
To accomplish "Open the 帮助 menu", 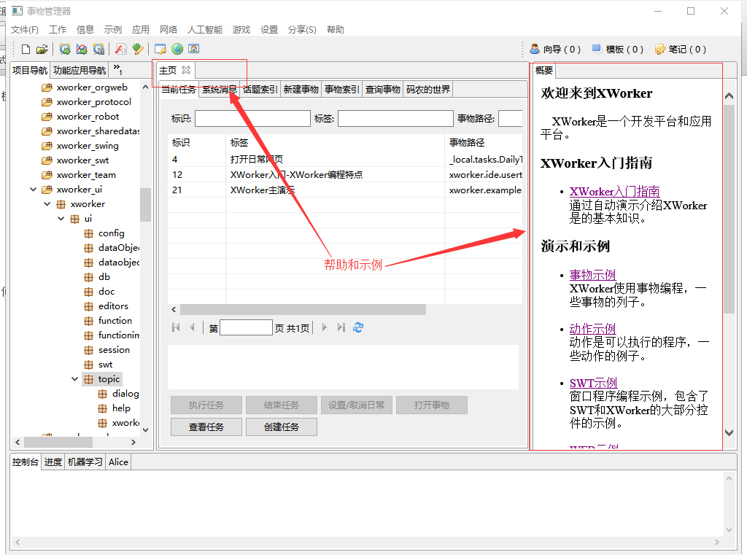I will 336,29.
